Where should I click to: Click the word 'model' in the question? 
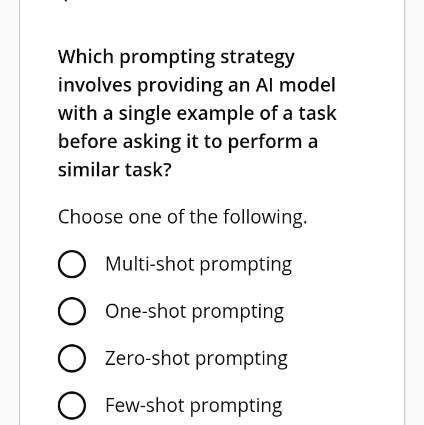[307, 85]
